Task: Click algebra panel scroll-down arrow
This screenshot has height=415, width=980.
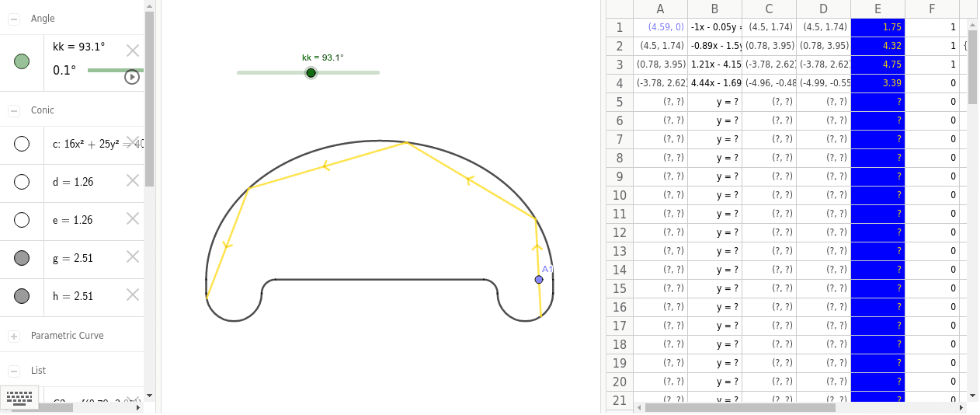Action: pyautogui.click(x=150, y=396)
